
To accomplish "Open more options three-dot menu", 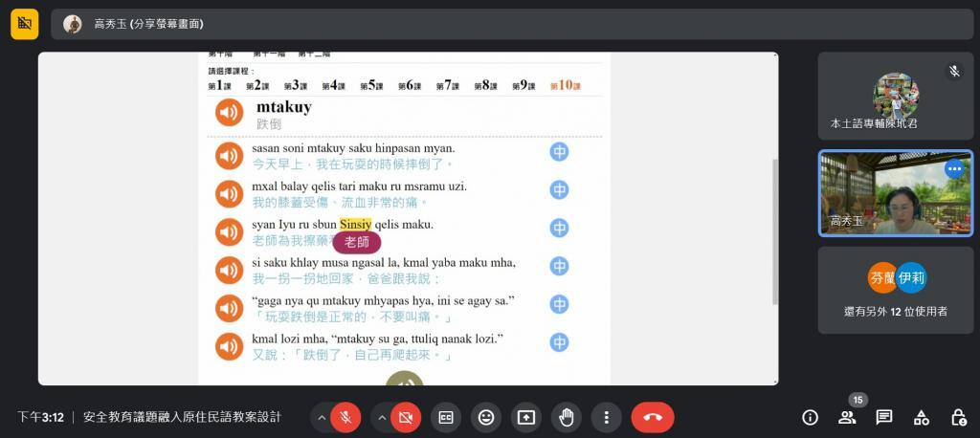I will click(606, 417).
